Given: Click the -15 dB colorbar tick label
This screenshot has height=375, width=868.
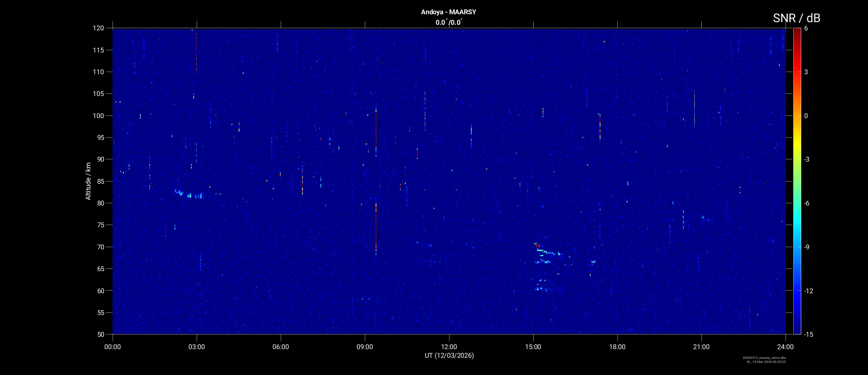Looking at the screenshot, I should (808, 334).
